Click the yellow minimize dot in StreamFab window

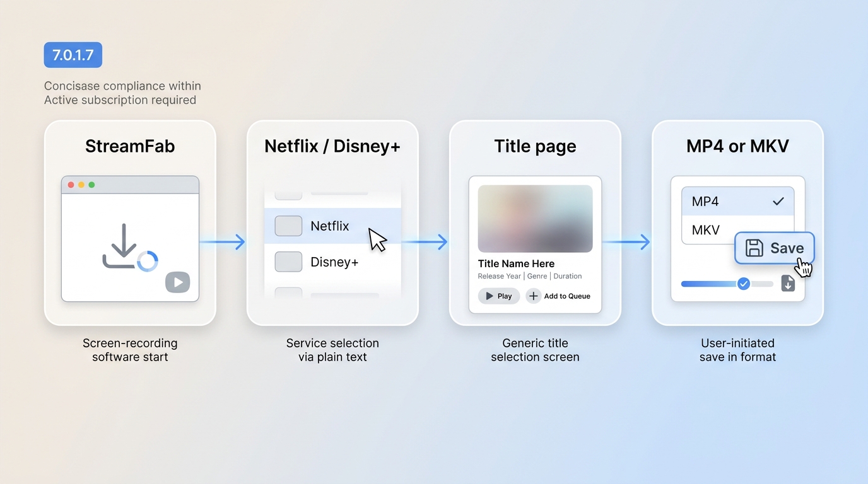click(x=81, y=185)
